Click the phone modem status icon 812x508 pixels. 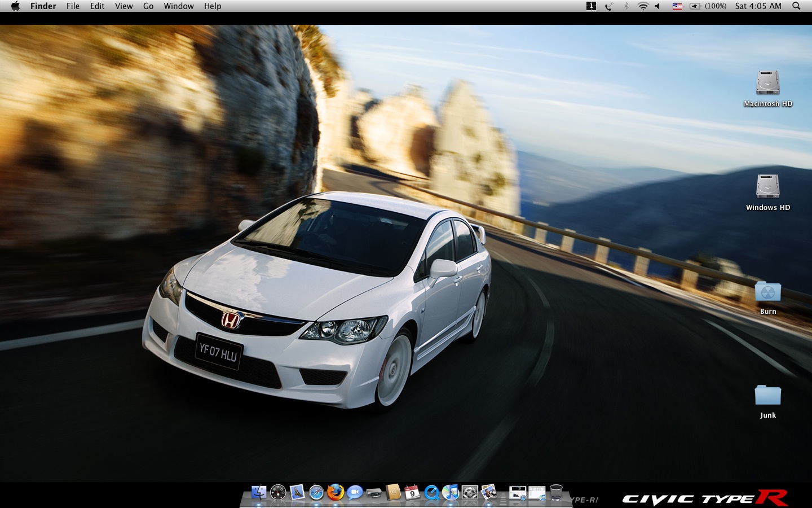click(609, 6)
